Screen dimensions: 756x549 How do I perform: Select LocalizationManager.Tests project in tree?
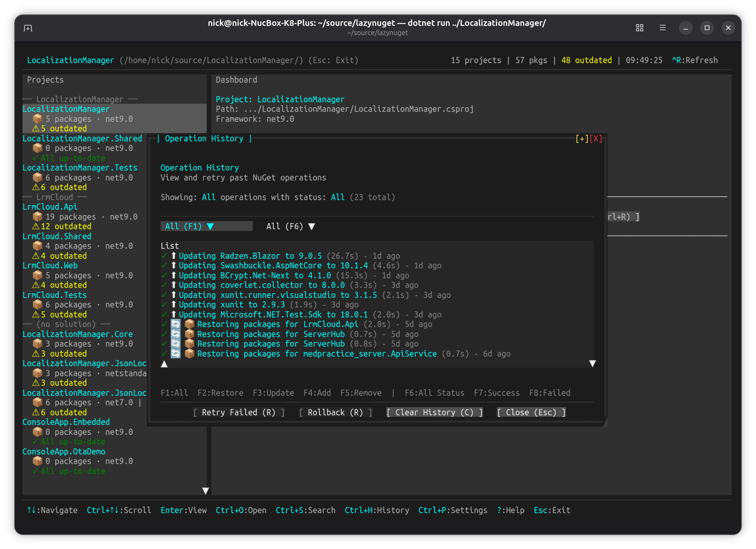(80, 168)
